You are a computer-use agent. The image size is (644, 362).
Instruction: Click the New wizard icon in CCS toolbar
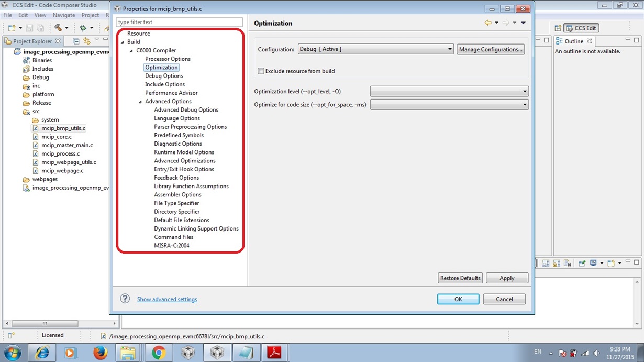pos(12,28)
